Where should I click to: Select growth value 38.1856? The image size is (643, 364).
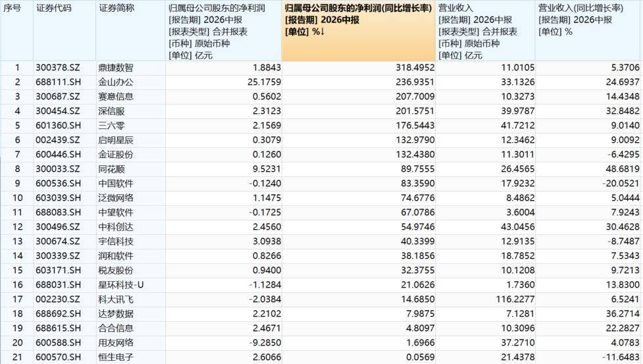[x=417, y=256]
